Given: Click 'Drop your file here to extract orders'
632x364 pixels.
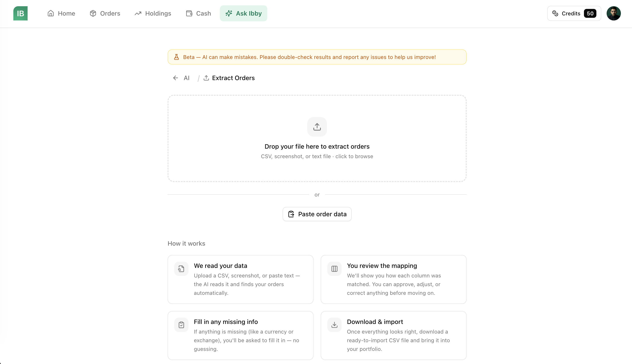Looking at the screenshot, I should 317,146.
